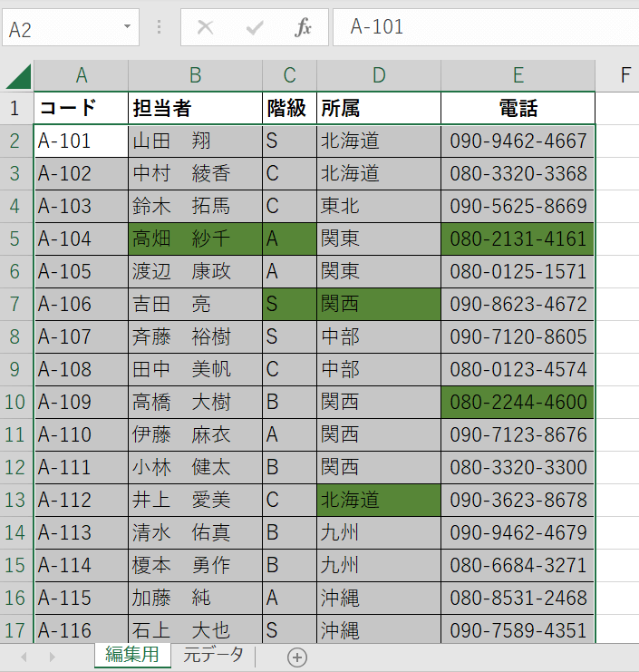Click the formula bar resize dots handle
This screenshot has width=639, height=672.
click(x=160, y=28)
